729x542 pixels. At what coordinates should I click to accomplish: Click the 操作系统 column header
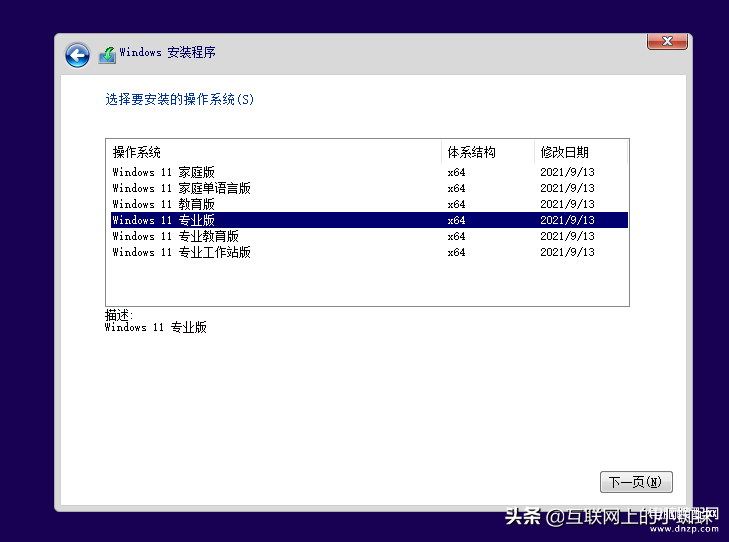(x=274, y=152)
